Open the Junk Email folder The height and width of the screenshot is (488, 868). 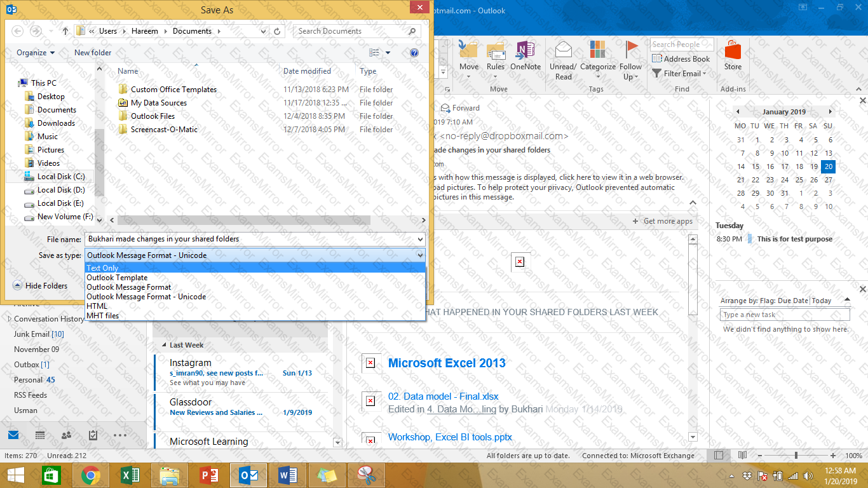coord(39,334)
